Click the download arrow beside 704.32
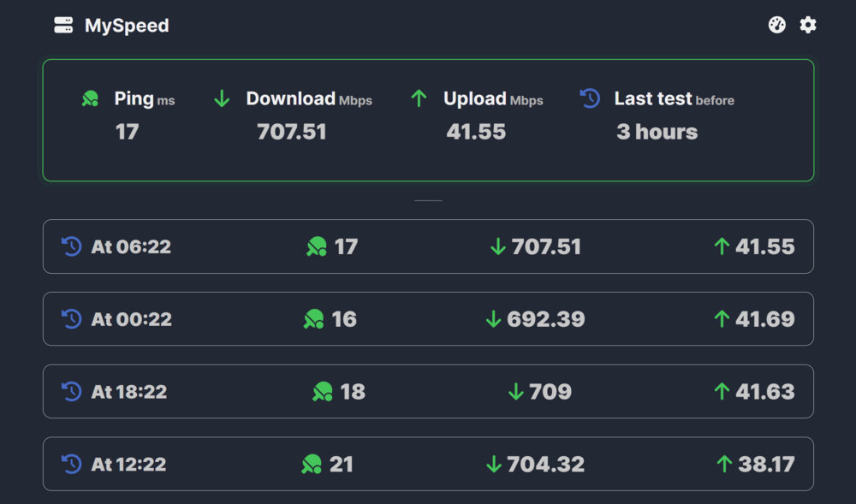This screenshot has width=856, height=504. pyautogui.click(x=494, y=464)
